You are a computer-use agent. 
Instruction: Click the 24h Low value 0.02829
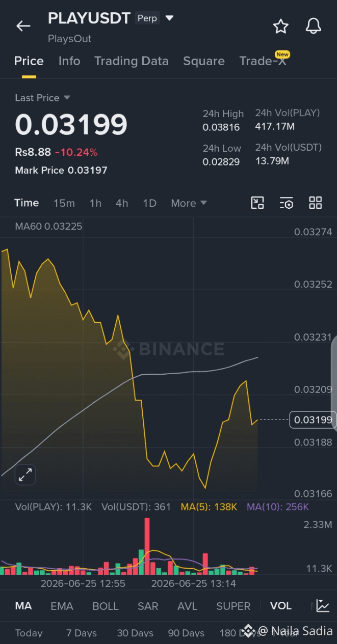(221, 162)
